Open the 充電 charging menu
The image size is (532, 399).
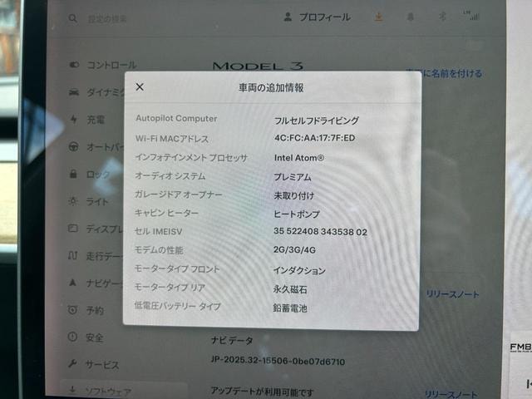tap(96, 120)
